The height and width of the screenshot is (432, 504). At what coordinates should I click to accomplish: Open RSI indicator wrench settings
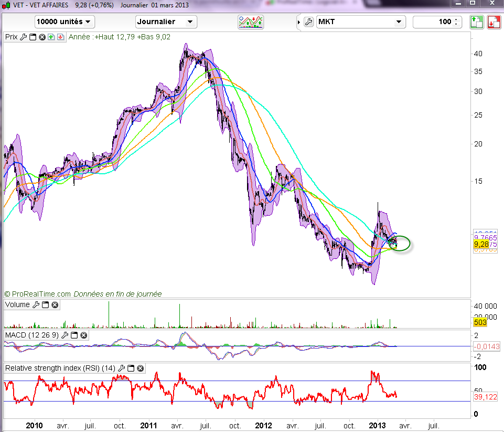pos(122,368)
